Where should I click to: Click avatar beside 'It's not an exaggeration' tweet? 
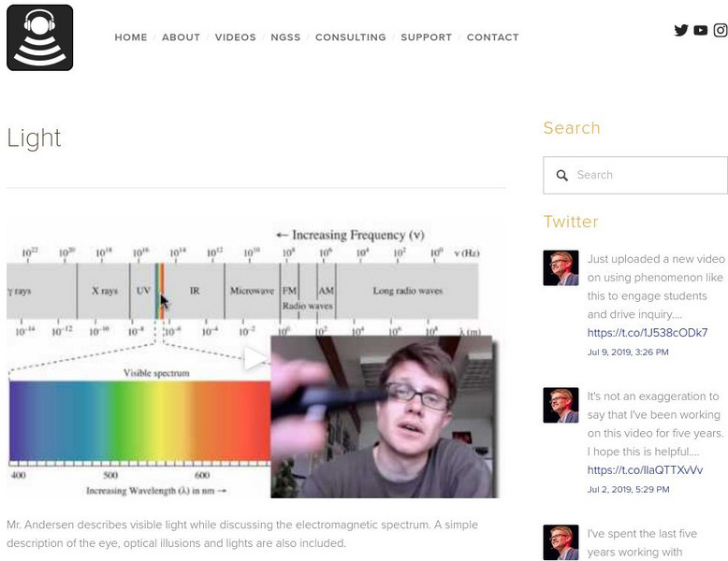[x=561, y=405]
